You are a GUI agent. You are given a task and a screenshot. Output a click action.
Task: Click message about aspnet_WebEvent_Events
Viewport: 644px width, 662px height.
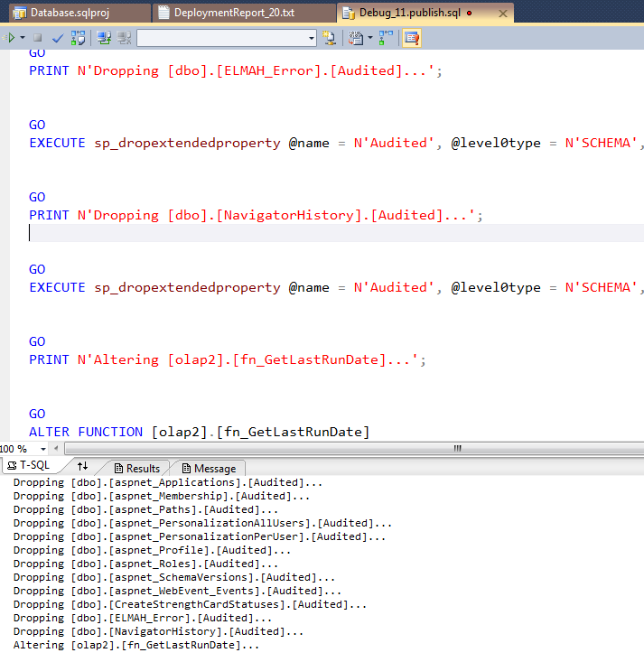177,591
